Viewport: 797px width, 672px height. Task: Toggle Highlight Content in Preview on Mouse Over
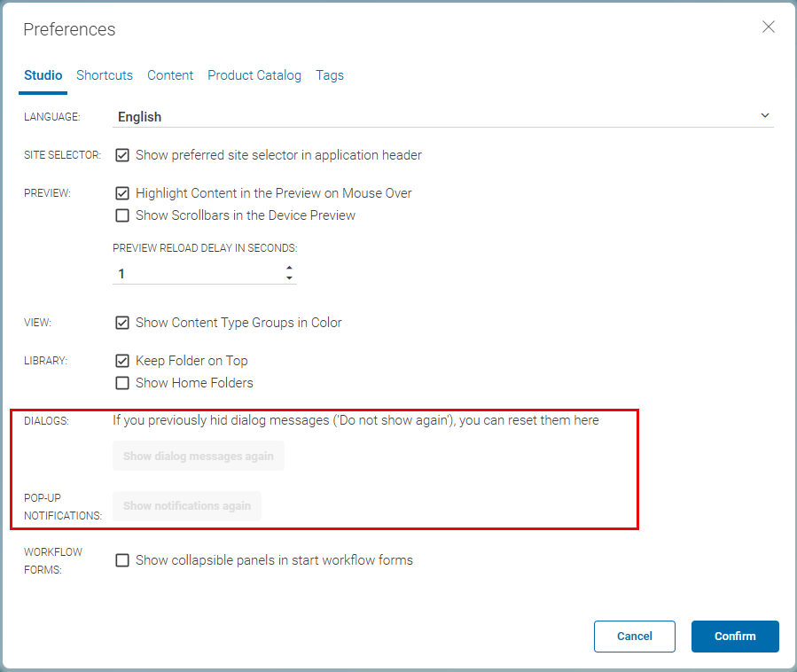point(122,193)
